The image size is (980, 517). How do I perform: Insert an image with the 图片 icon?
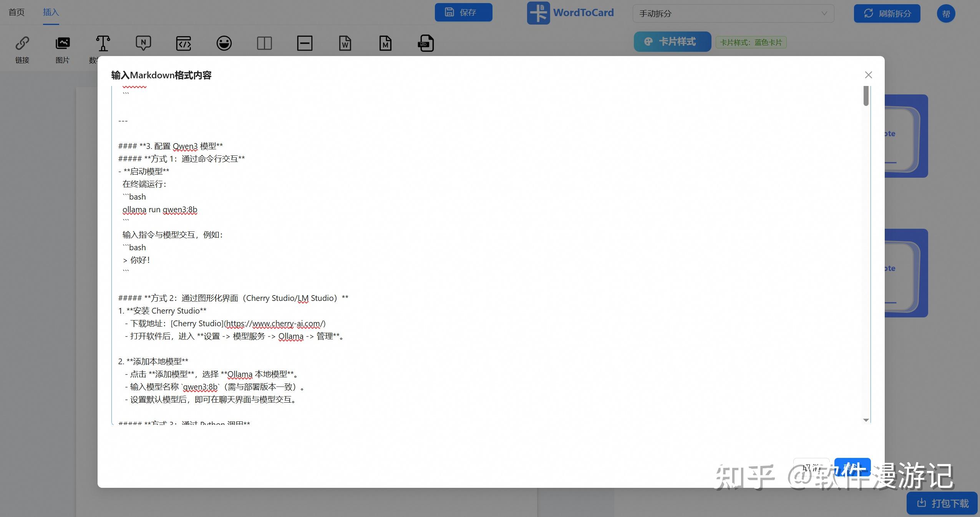click(62, 43)
